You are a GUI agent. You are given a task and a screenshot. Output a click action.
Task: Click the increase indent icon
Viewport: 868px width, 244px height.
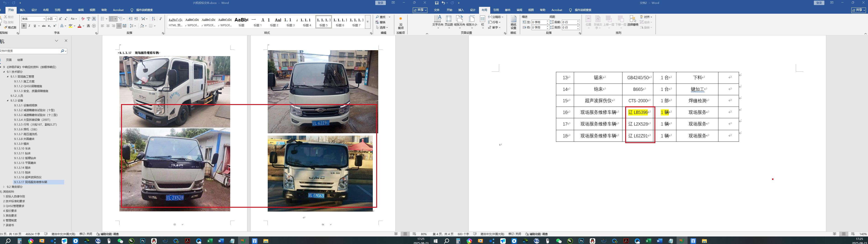click(136, 19)
